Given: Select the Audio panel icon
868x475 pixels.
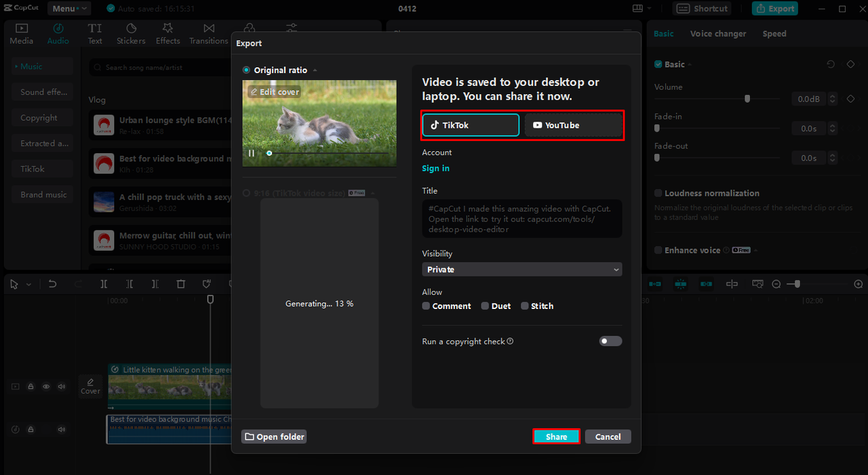Looking at the screenshot, I should [x=58, y=33].
